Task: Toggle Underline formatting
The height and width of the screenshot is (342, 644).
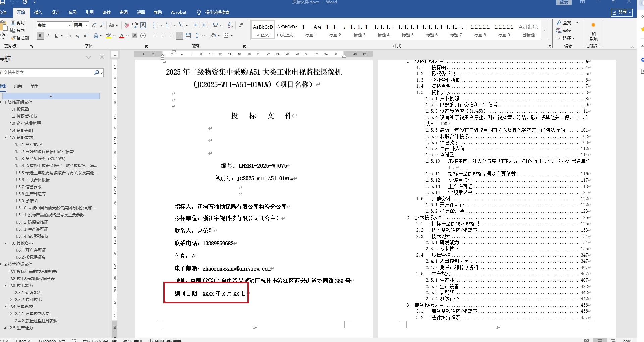Action: (x=56, y=36)
